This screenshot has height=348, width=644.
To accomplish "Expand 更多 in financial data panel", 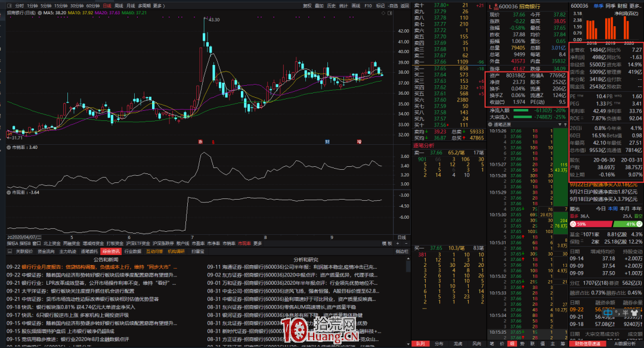I will (x=636, y=5).
